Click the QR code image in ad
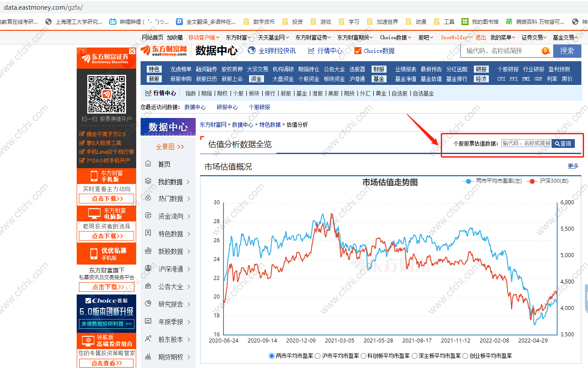Viewport: 588px width, 368px height. point(106,94)
